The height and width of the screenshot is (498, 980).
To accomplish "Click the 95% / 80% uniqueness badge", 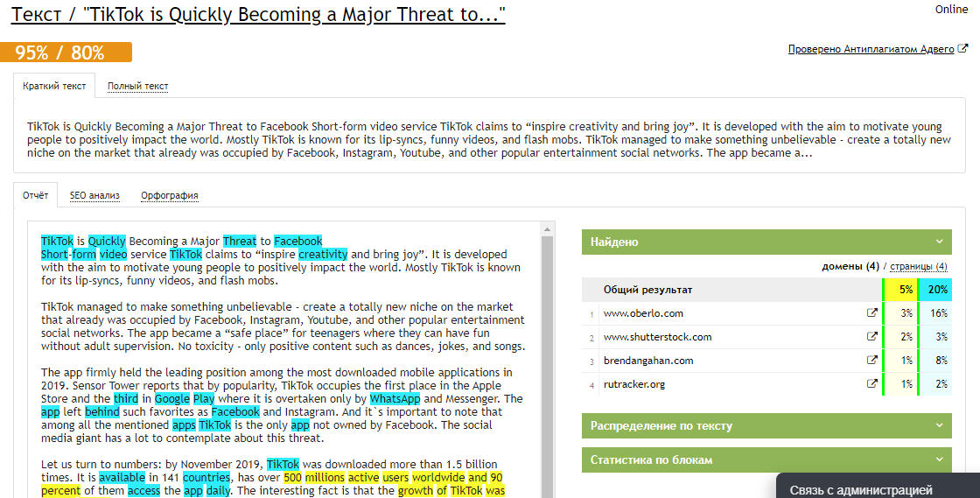I will tap(66, 53).
